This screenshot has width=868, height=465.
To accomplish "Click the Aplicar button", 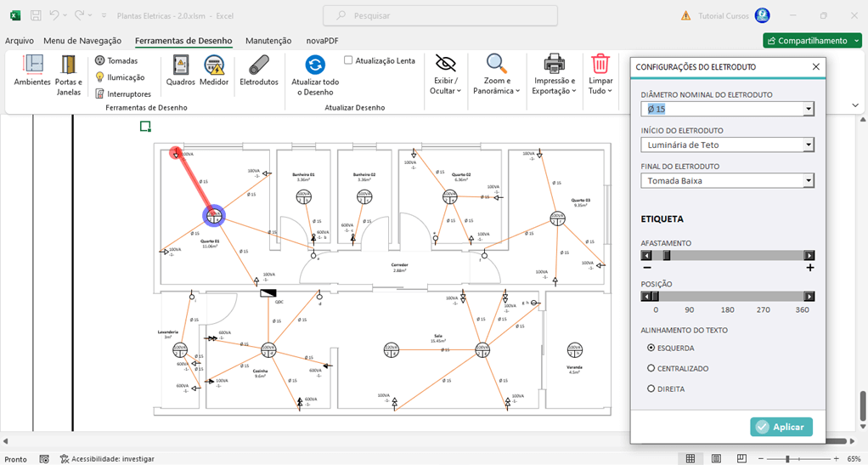I will pyautogui.click(x=781, y=427).
